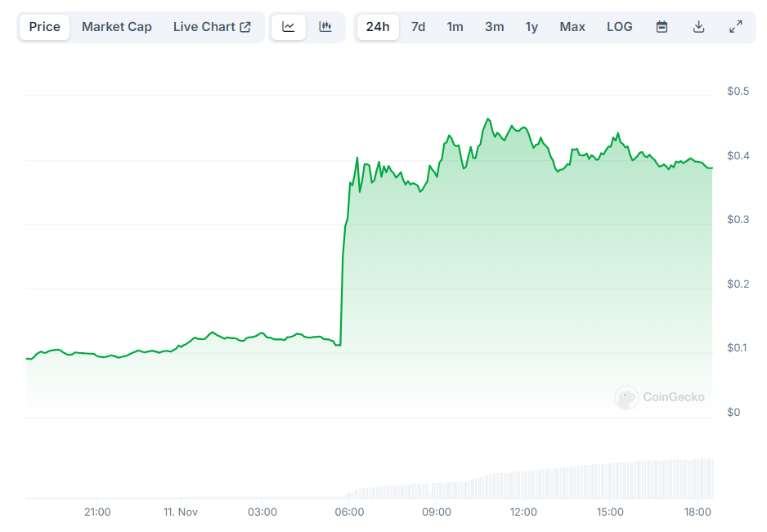The width and height of the screenshot is (767, 532).
Task: Show the 1y price history
Action: click(532, 27)
